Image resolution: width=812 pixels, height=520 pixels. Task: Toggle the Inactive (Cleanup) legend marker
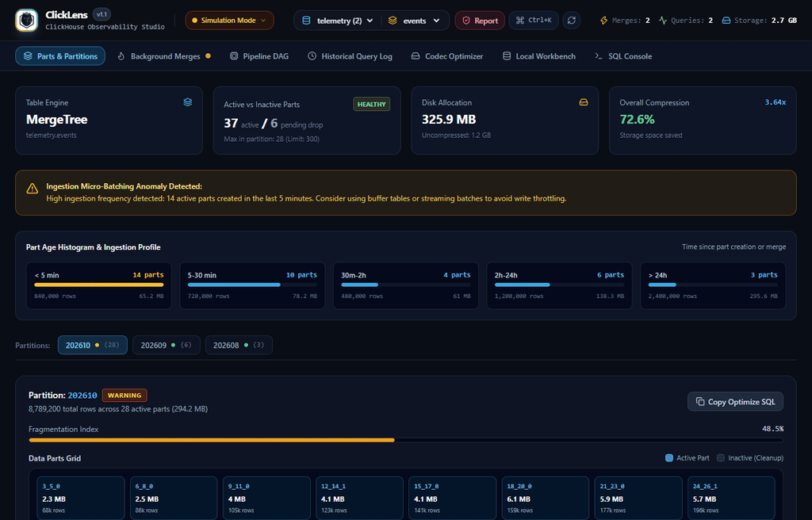pos(720,458)
